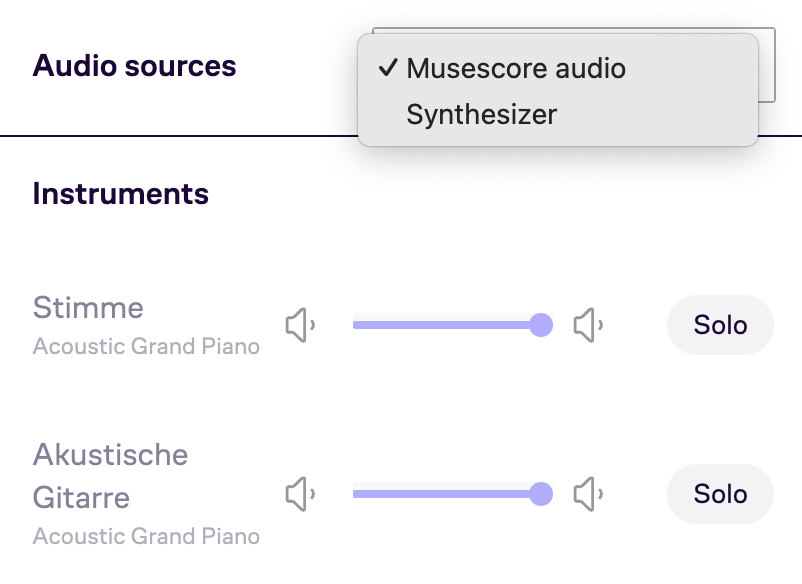Click the loud speaker icon after Stimme slider
Viewport: 802px width, 584px height.
coord(588,325)
